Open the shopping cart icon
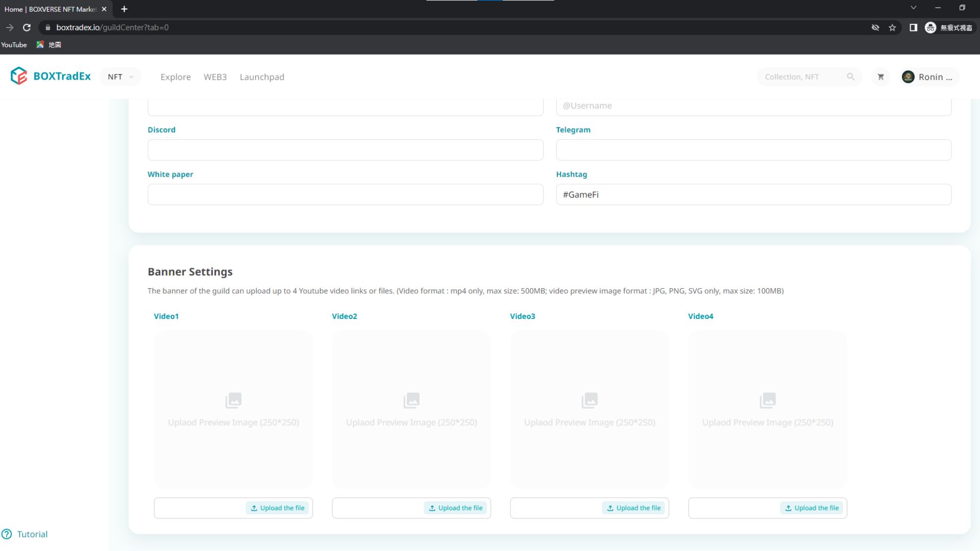 coord(880,77)
